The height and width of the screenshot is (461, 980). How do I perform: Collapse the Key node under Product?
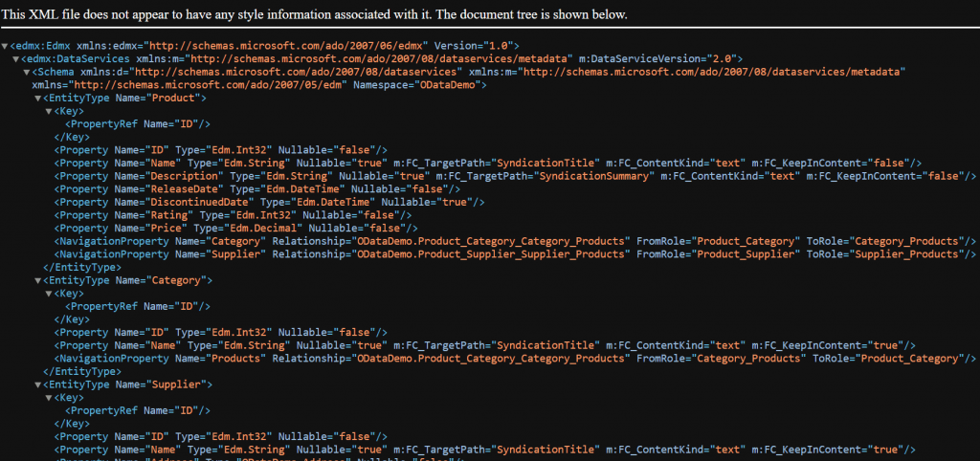(49, 111)
